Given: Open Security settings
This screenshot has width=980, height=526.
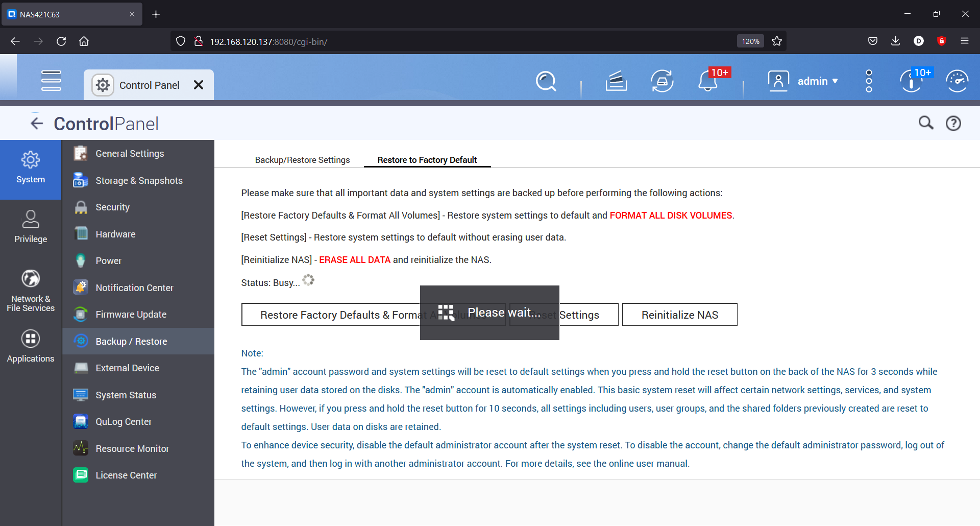Looking at the screenshot, I should 138,207.
